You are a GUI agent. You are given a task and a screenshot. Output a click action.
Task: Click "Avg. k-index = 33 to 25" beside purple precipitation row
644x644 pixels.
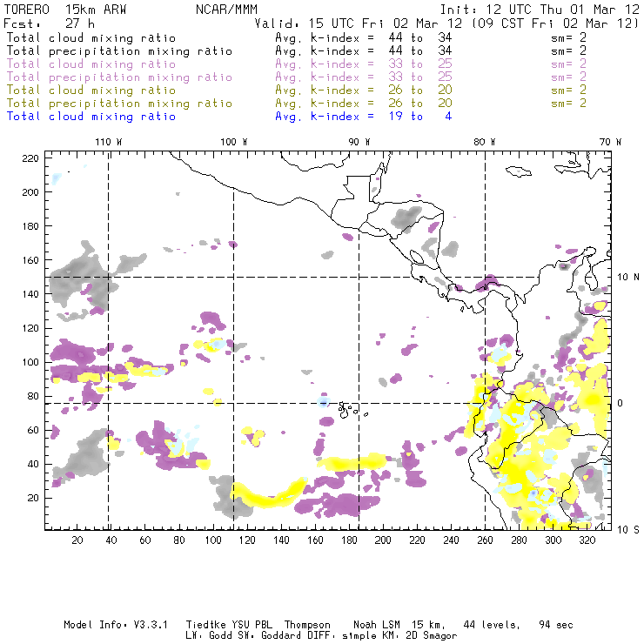(364, 77)
